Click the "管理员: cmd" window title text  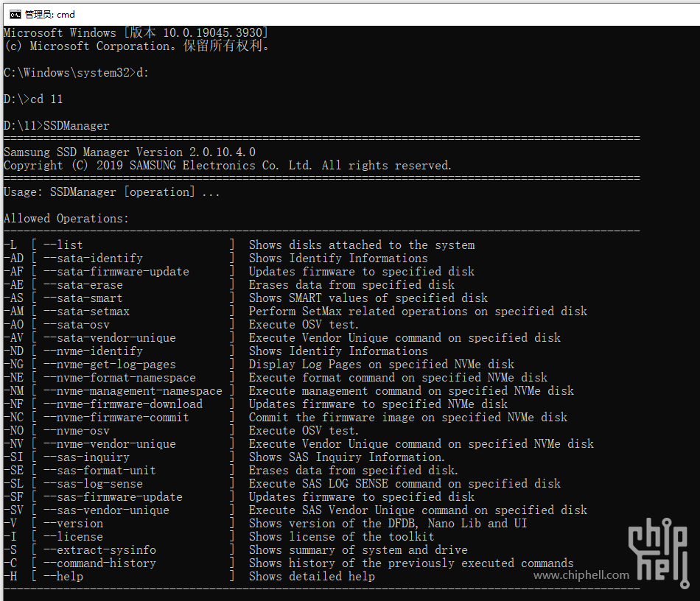(50, 14)
